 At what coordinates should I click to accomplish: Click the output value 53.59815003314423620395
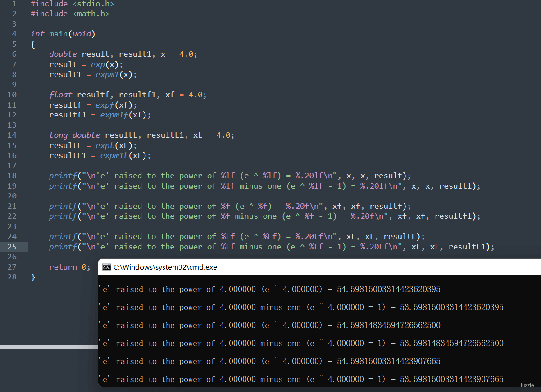tap(452, 307)
